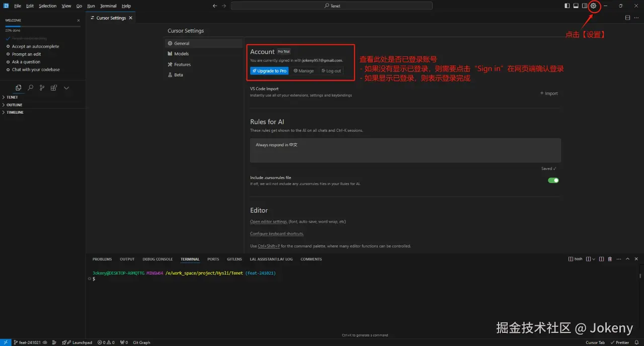Open the Edit menu
644x346 pixels.
30,6
